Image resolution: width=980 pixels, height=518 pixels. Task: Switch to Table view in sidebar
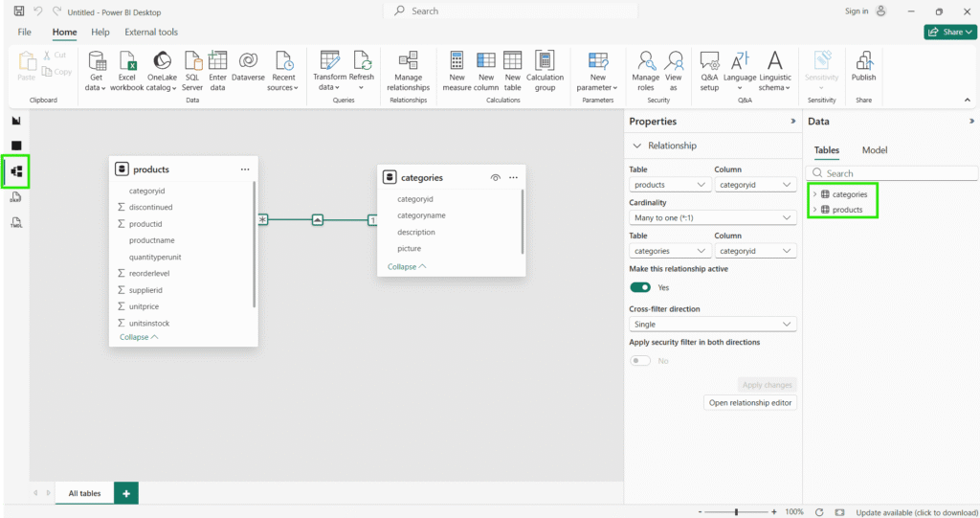pos(16,146)
